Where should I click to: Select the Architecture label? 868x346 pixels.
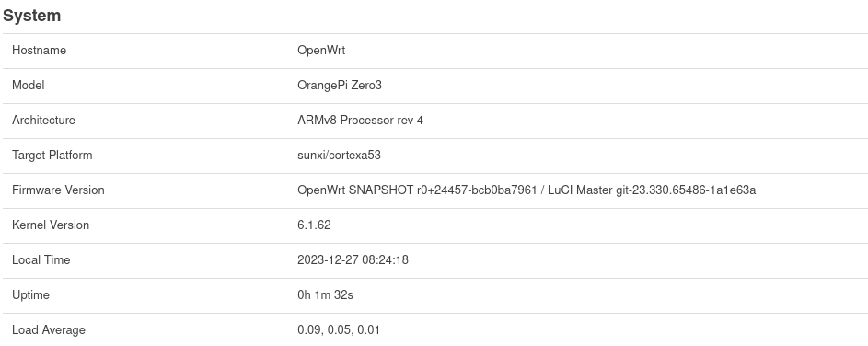point(43,121)
